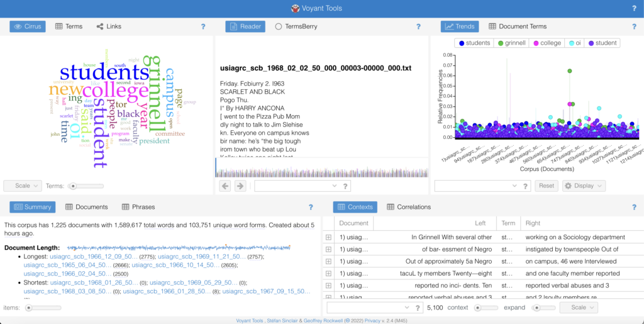Open the Cirrus Scale dropdown
Screen dimensions: 644x324
click(23, 186)
